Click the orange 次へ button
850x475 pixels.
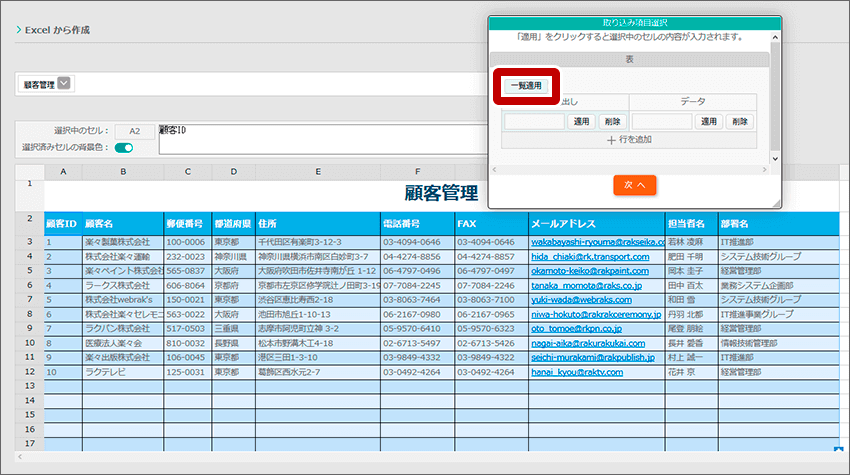pos(634,185)
